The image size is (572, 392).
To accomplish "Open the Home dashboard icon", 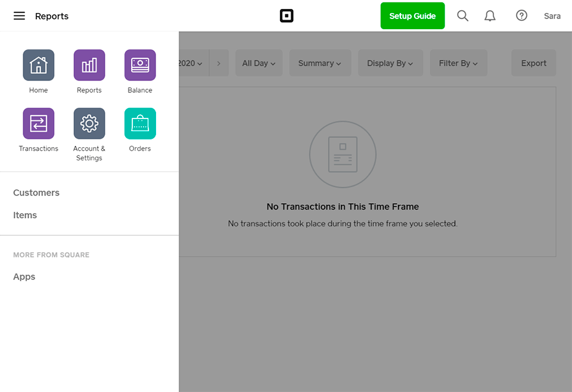I will point(38,65).
